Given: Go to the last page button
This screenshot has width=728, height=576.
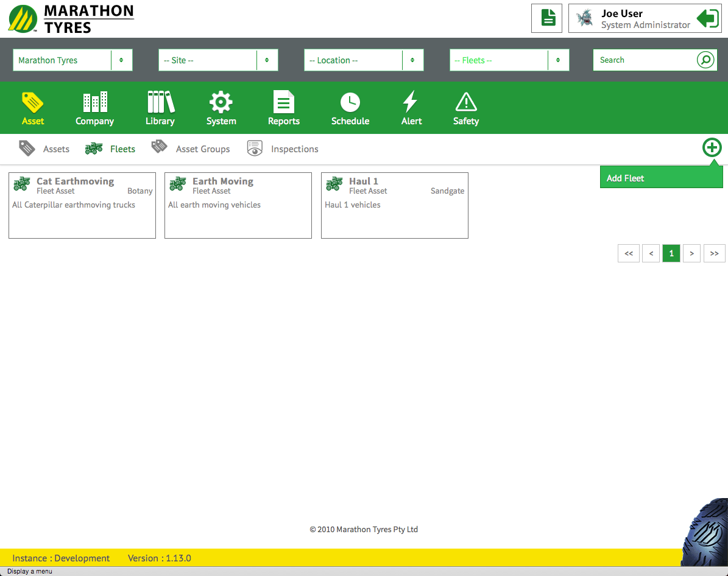Looking at the screenshot, I should point(714,253).
